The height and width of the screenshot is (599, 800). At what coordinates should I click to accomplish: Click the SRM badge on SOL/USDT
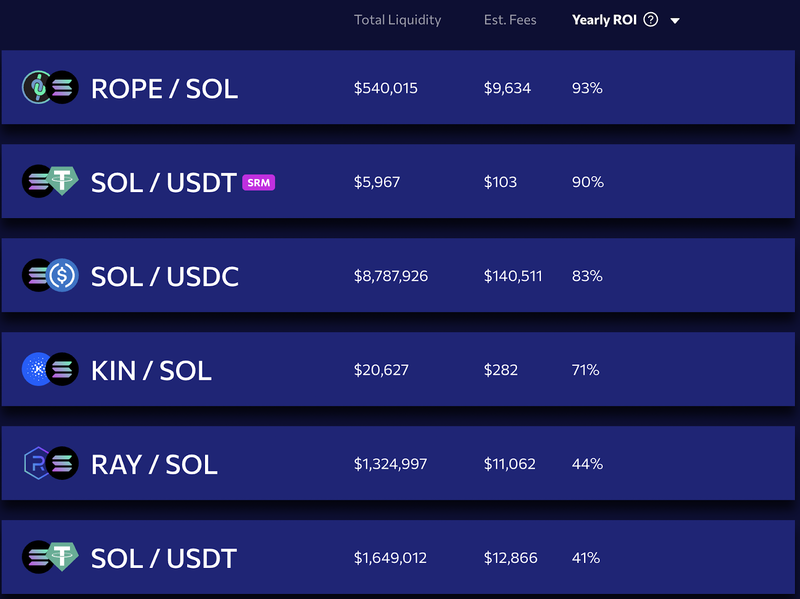(x=258, y=182)
